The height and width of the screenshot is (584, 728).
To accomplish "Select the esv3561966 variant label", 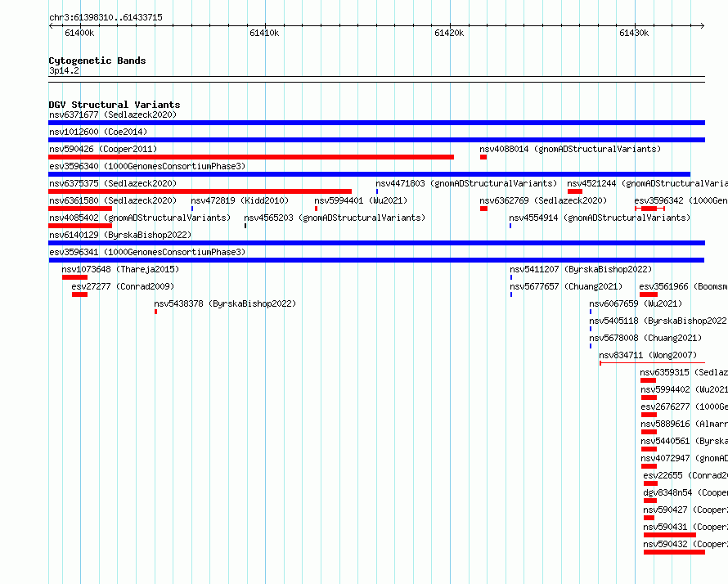I will pos(684,286).
